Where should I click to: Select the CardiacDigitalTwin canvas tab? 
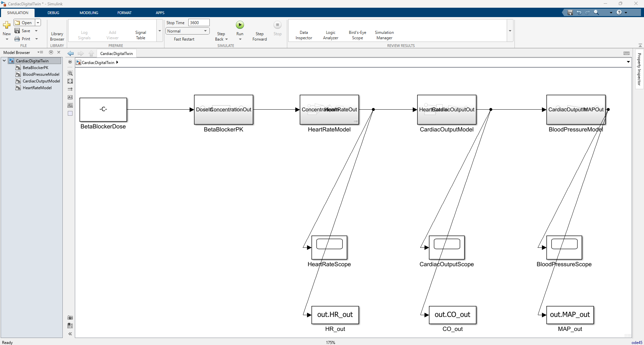(116, 53)
